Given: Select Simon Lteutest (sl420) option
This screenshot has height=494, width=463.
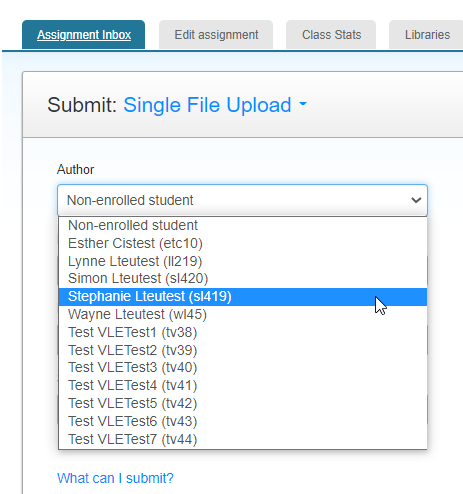Looking at the screenshot, I should pos(243,278).
